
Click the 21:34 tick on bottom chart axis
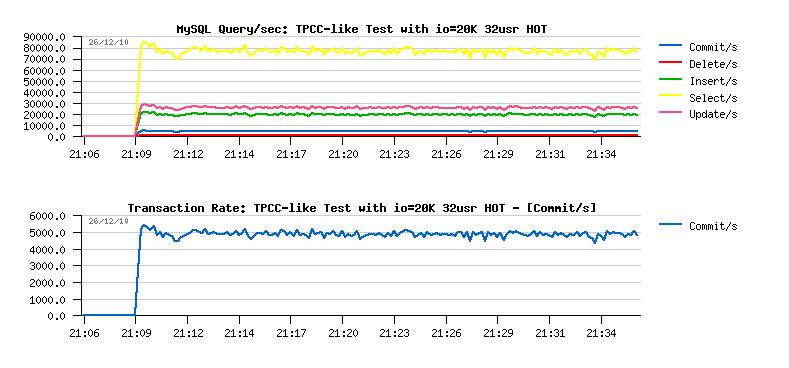tap(601, 333)
